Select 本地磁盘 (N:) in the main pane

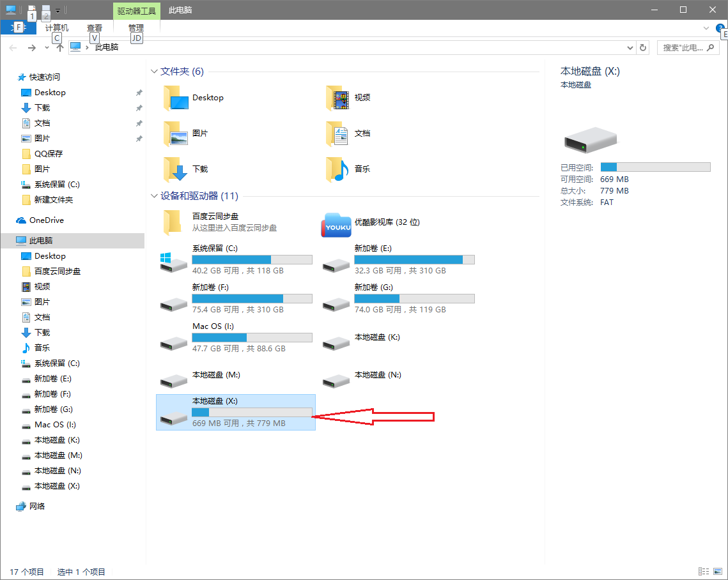point(362,378)
